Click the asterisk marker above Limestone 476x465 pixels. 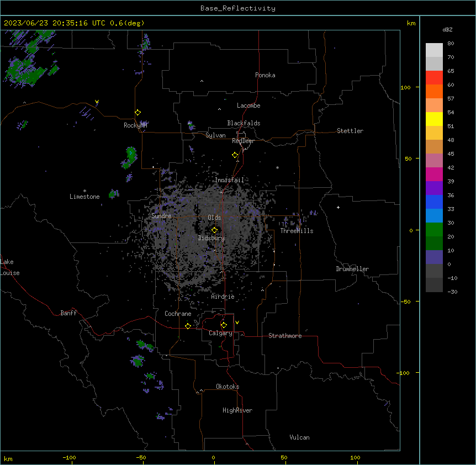84,191
